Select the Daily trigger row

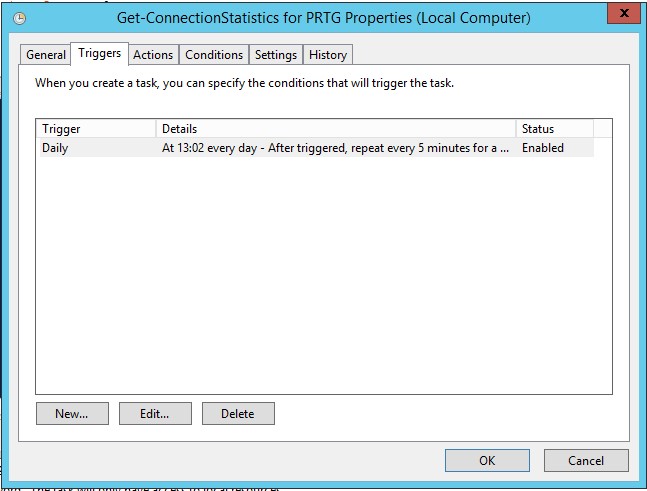[56, 148]
